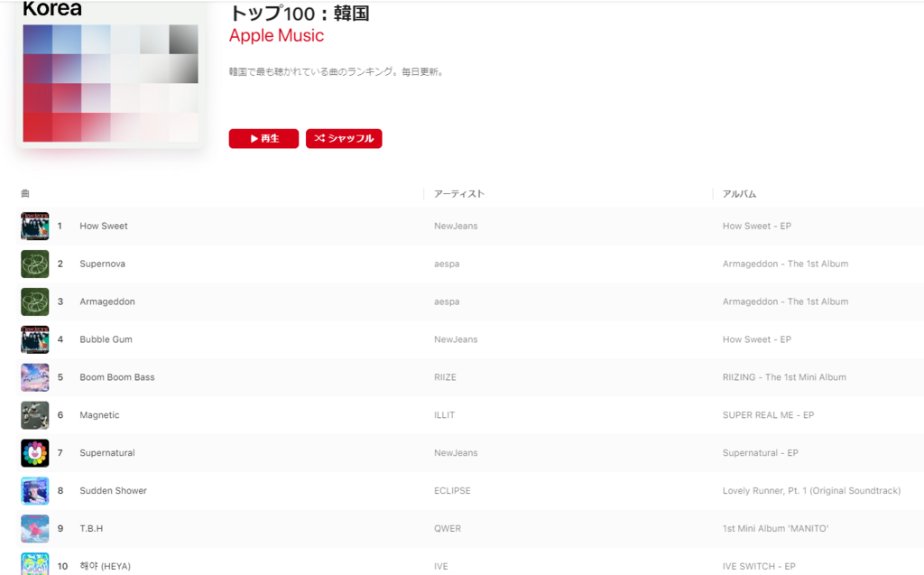Screen dimensions: 924x575
Task: Select the 해야 (HEYA) song title
Action: pos(105,566)
